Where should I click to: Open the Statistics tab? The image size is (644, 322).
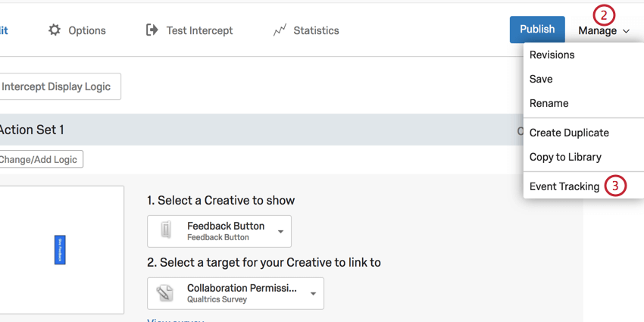pyautogui.click(x=315, y=30)
